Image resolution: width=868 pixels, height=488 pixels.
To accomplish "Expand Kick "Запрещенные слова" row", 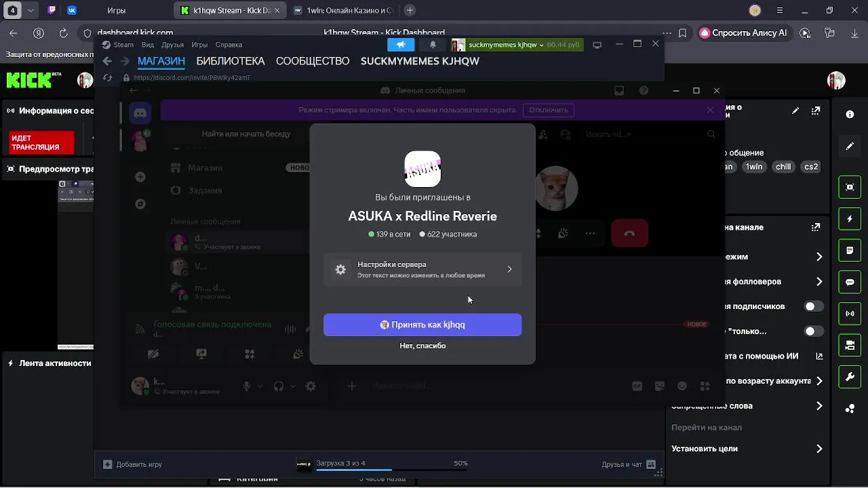I will point(746,406).
